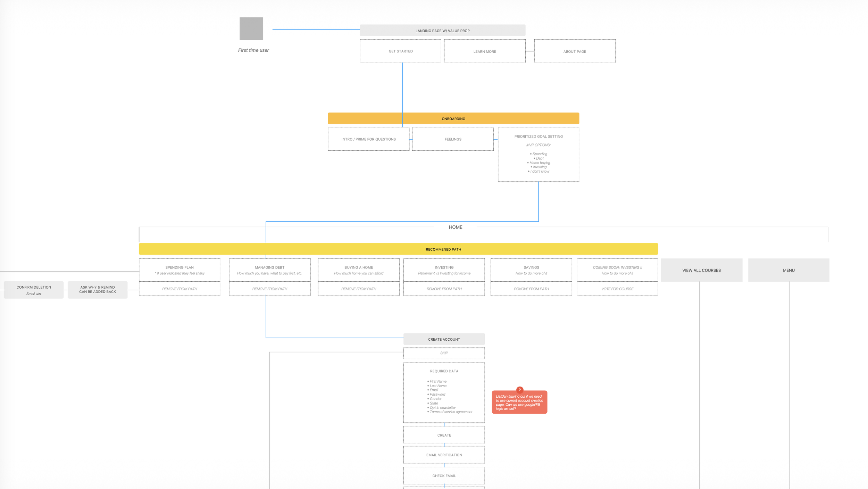The height and width of the screenshot is (489, 868).
Task: Select the Buying a Home card
Action: click(358, 270)
